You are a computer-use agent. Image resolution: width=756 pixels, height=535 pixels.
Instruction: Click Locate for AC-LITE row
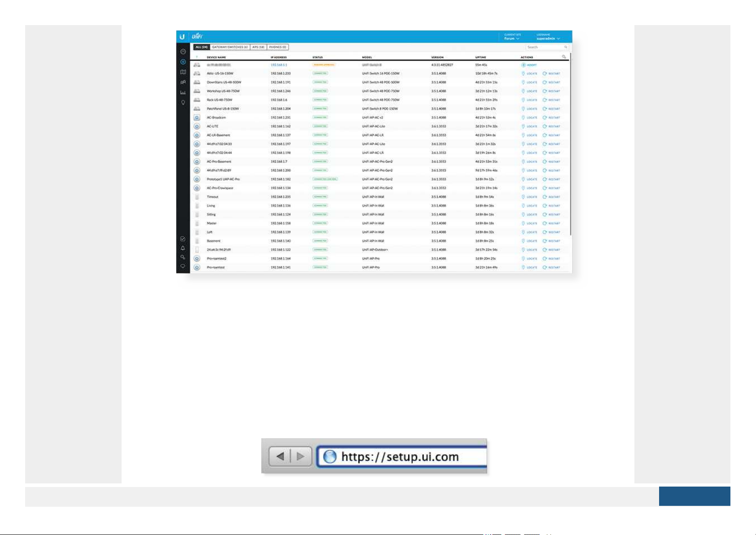pos(529,126)
